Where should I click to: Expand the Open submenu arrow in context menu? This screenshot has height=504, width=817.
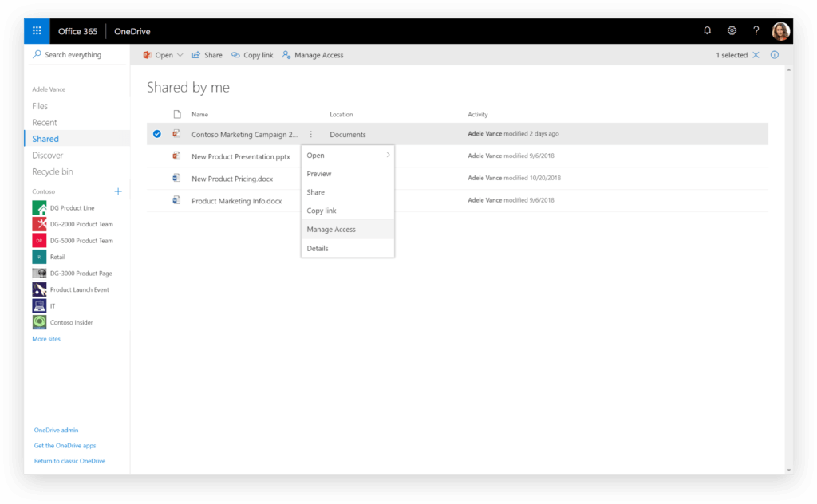(x=389, y=155)
